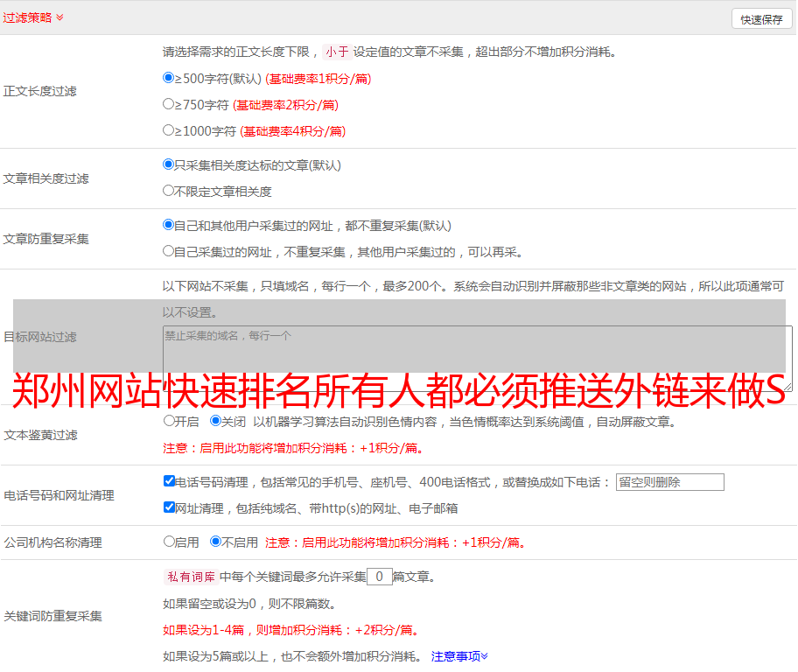Select 不启用 for 公司机构名称清理

[215, 542]
